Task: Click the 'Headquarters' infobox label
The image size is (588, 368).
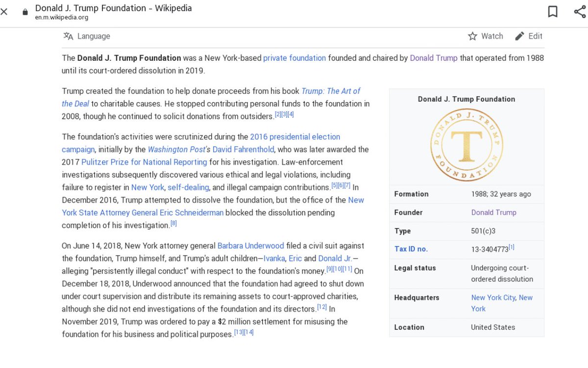Action: [x=417, y=297]
